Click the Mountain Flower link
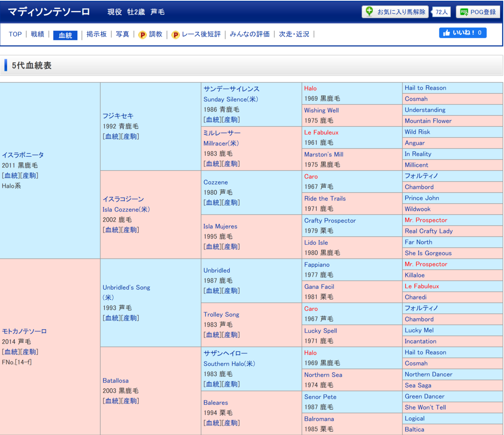This screenshot has height=435, width=504. coord(428,121)
